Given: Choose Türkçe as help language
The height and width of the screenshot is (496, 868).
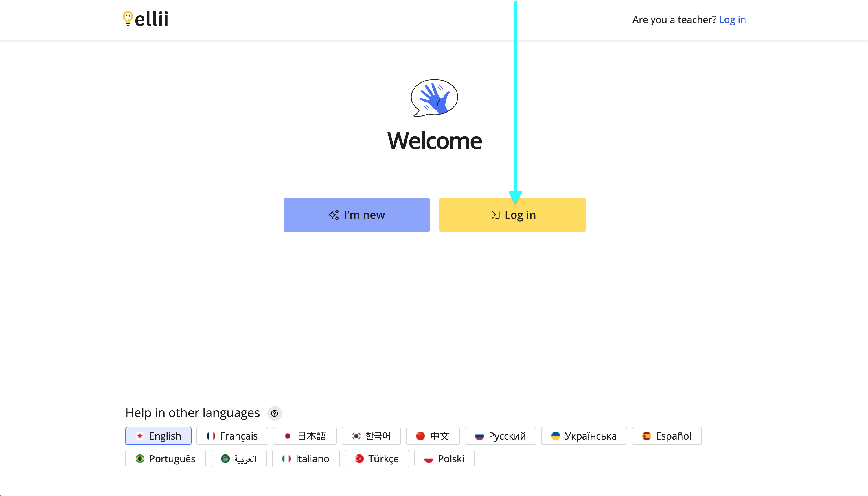Looking at the screenshot, I should [x=377, y=458].
